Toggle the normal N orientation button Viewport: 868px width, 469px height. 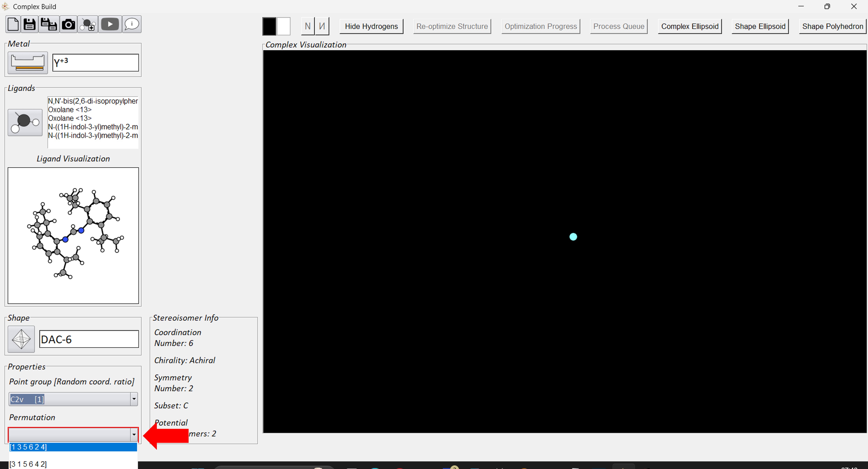pyautogui.click(x=307, y=26)
